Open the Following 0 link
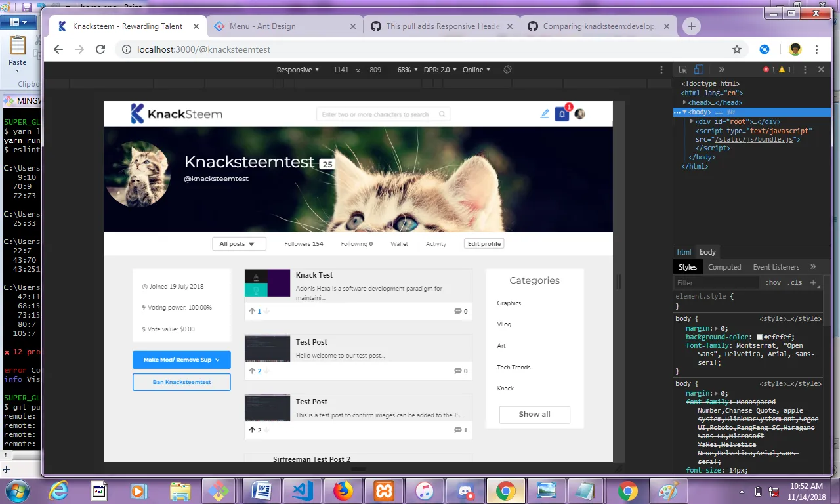Screen dimensions: 840x504 [357, 244]
